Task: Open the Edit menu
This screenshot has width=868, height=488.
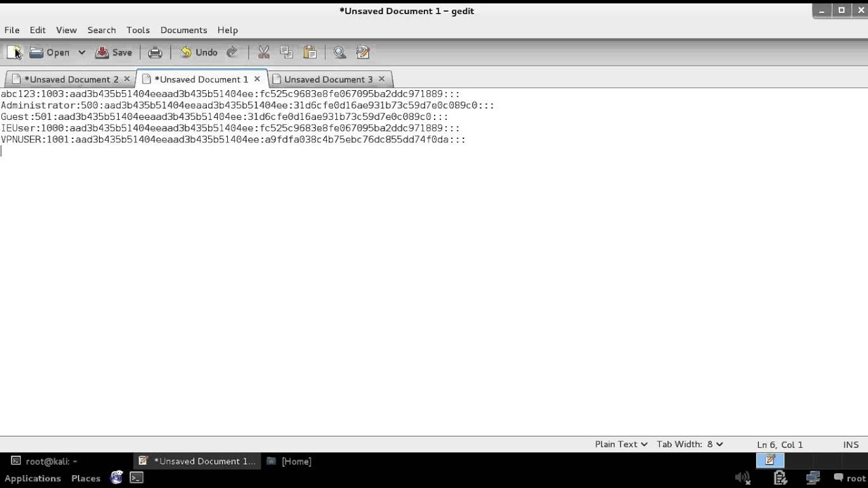Action: coord(37,30)
